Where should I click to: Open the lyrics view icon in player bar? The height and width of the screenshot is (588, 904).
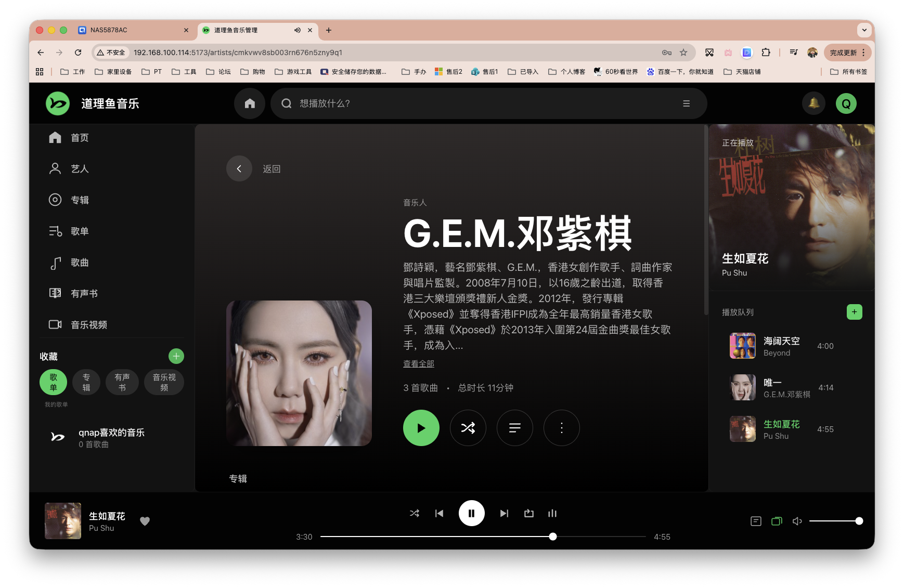[x=756, y=520]
